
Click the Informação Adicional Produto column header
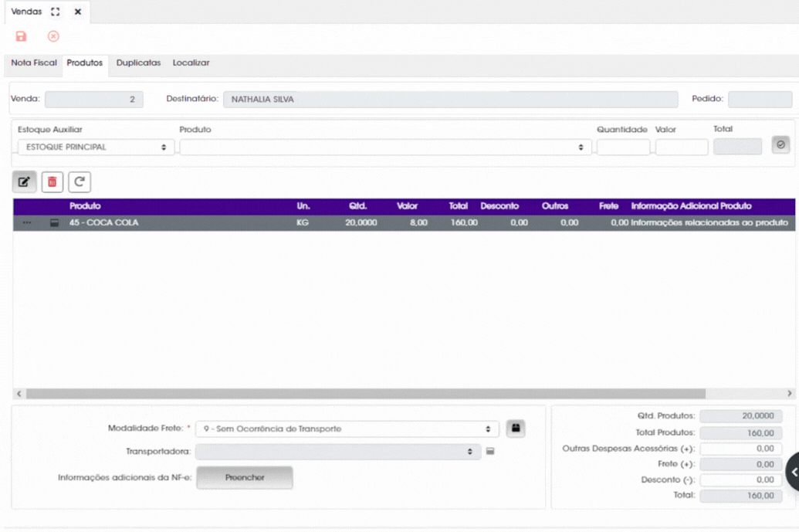pos(692,206)
